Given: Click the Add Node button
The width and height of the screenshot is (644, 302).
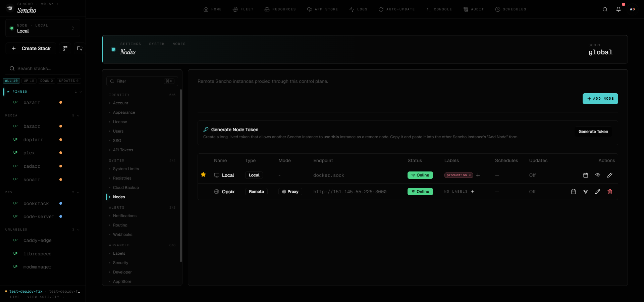Looking at the screenshot, I should pos(600,99).
